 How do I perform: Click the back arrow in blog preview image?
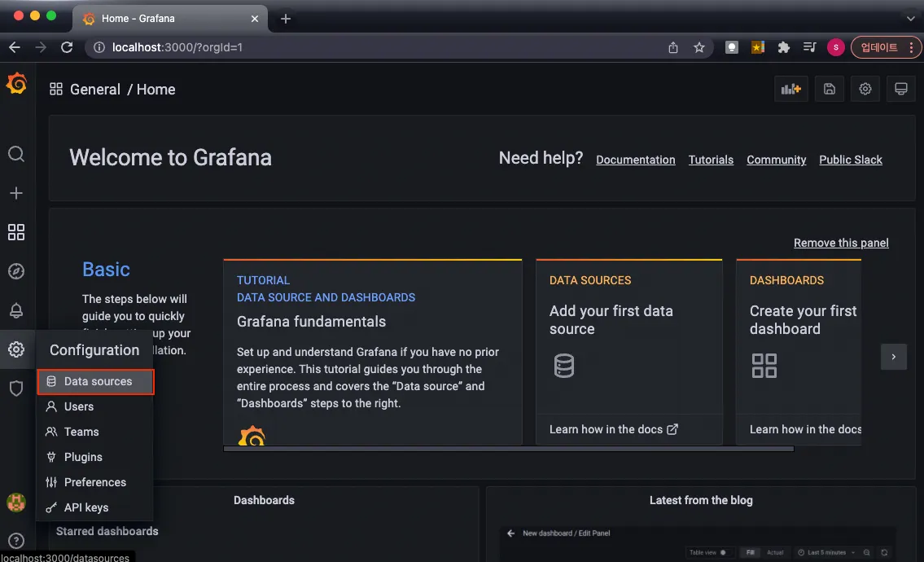click(x=511, y=533)
